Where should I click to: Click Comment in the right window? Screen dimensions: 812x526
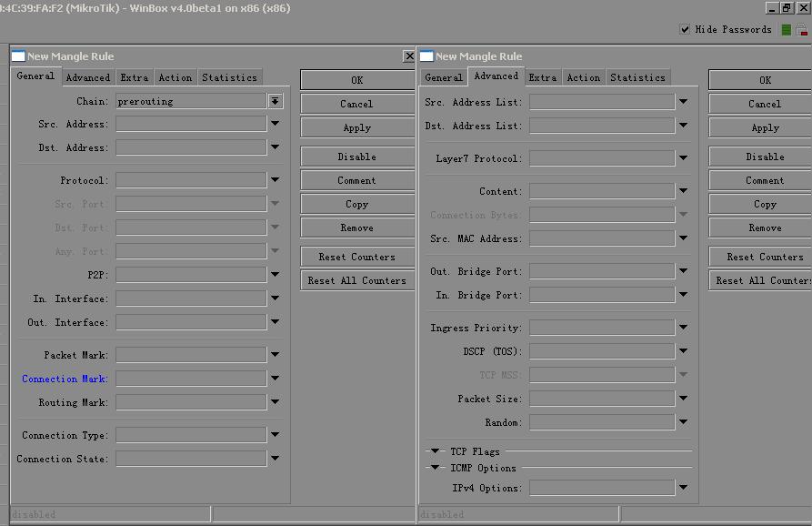pyautogui.click(x=760, y=180)
